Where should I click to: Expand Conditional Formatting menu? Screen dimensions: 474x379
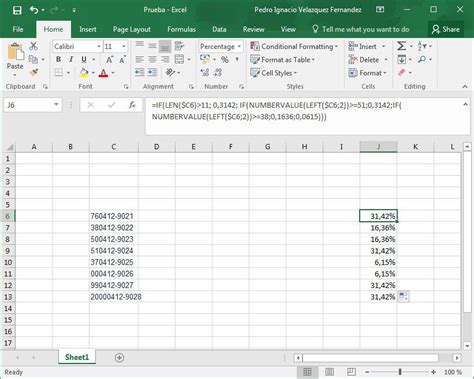[x=294, y=46]
